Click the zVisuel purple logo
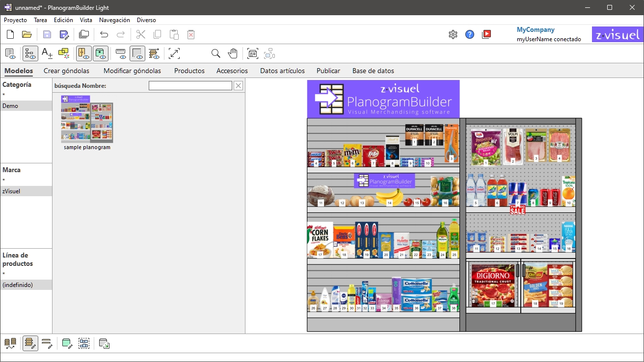This screenshot has height=362, width=644. [x=617, y=34]
